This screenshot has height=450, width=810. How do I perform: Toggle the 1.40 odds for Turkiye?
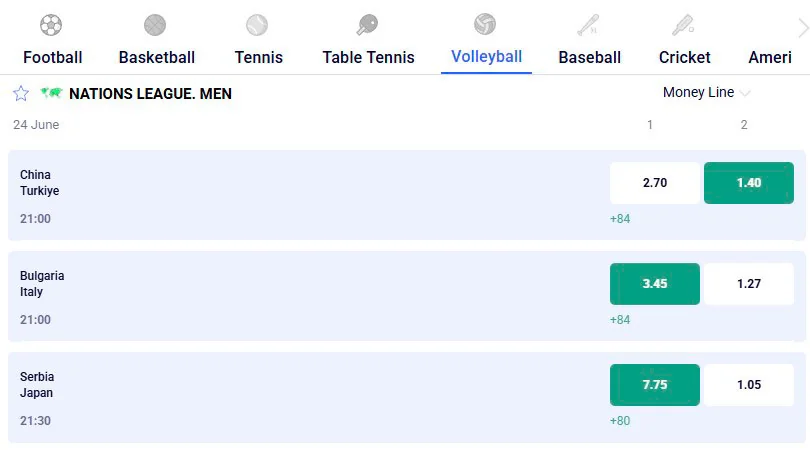pos(749,183)
